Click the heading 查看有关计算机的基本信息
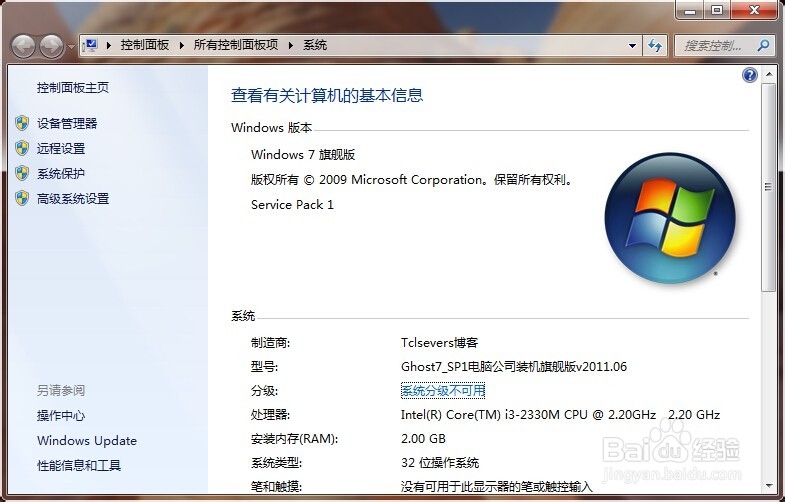The image size is (785, 502). pyautogui.click(x=327, y=95)
